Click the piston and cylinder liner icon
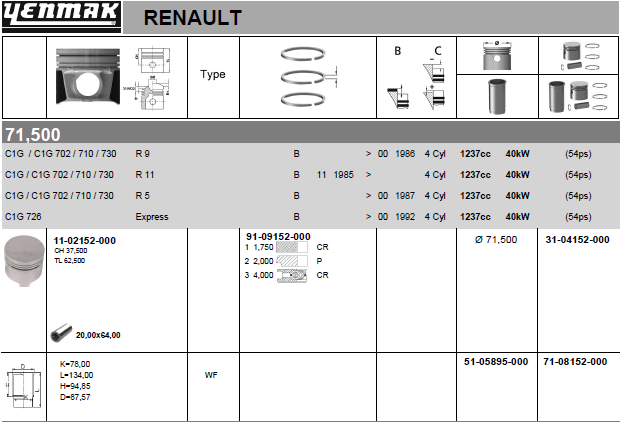 [495, 78]
